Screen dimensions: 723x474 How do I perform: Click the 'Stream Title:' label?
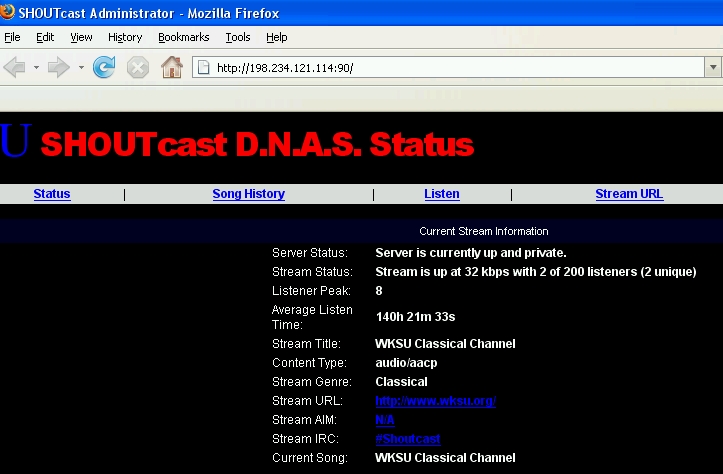306,344
